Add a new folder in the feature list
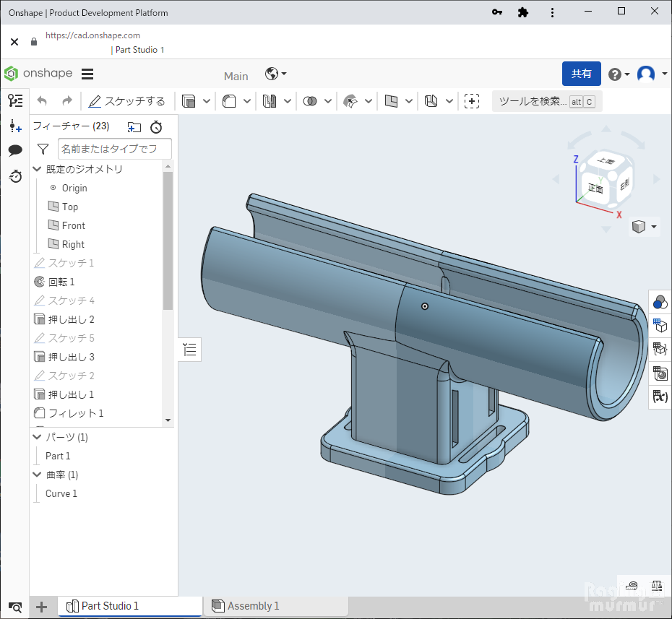Viewport: 672px width, 619px height. [134, 127]
